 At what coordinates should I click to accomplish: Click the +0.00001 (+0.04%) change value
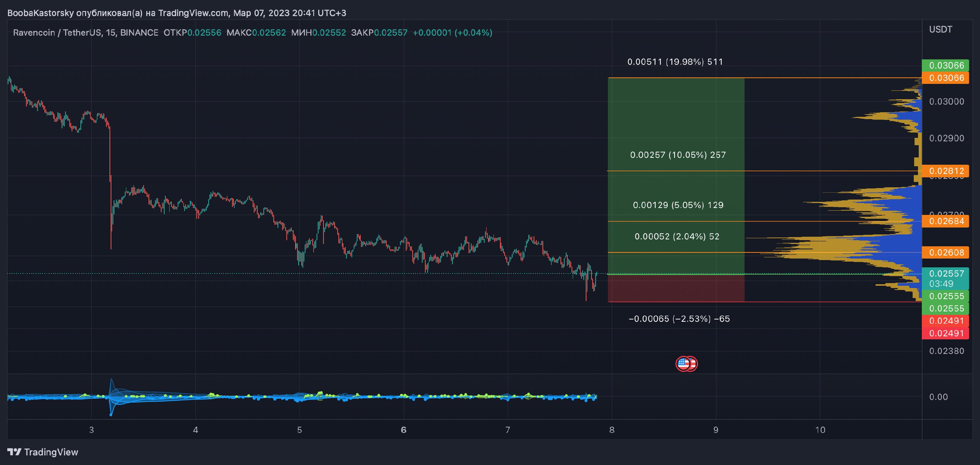point(452,33)
